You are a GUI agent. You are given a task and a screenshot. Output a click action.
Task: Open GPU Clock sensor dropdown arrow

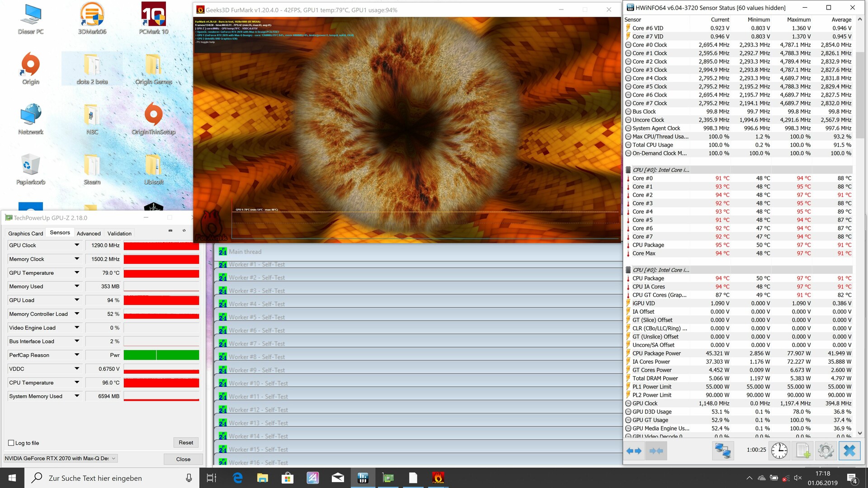point(77,245)
